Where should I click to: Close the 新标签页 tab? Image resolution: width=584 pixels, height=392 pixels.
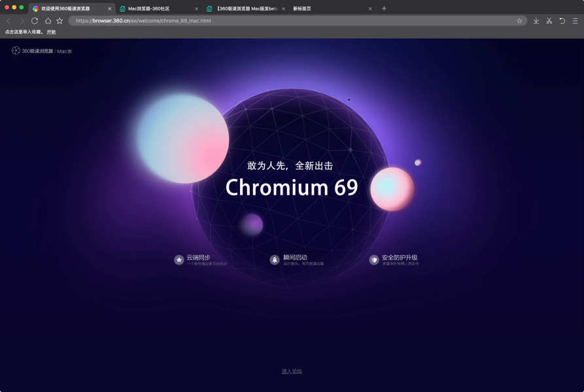[x=370, y=8]
